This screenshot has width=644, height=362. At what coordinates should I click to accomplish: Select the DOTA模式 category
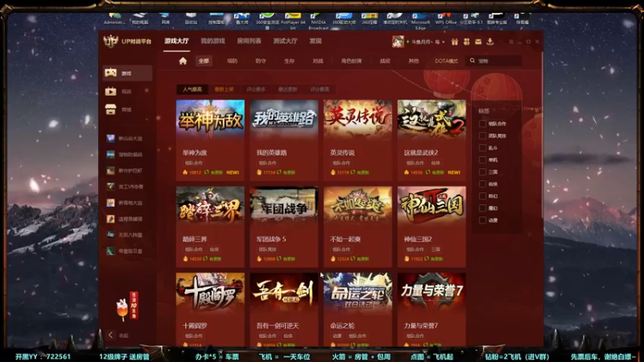(447, 61)
